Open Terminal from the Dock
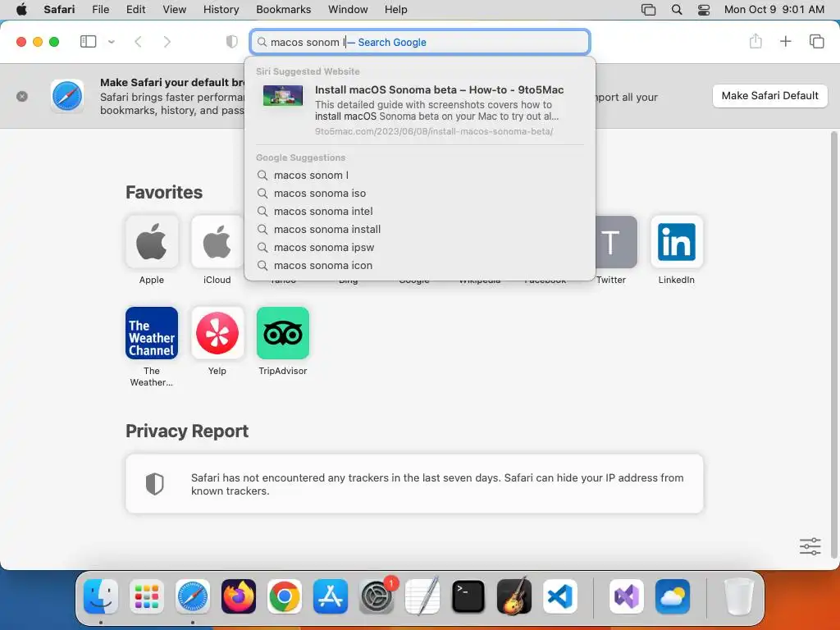 [468, 596]
